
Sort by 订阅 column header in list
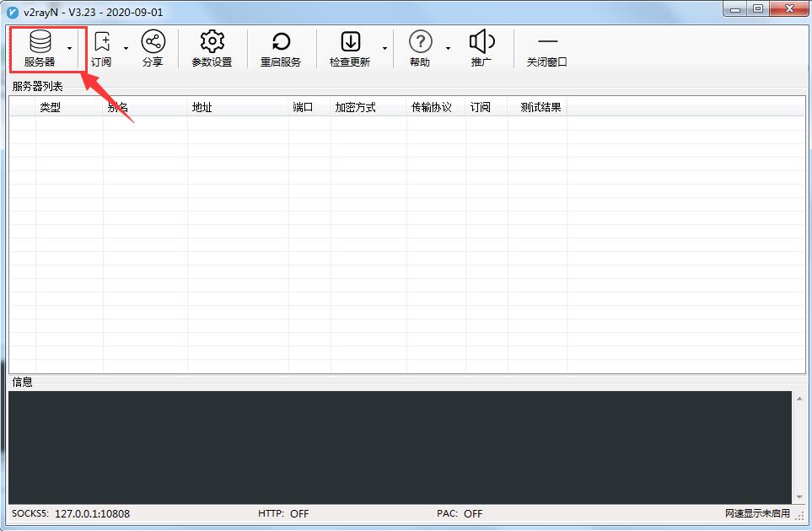click(487, 108)
